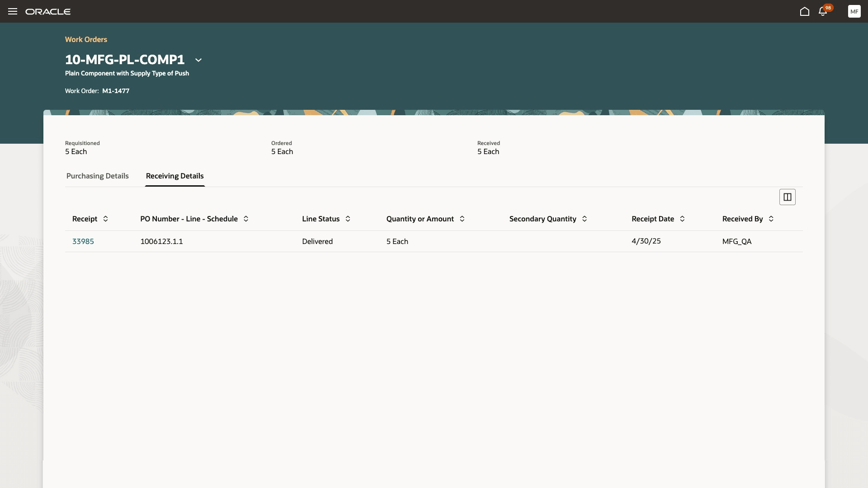Select the Receiving Details tab
This screenshot has height=488, width=868.
(x=175, y=176)
